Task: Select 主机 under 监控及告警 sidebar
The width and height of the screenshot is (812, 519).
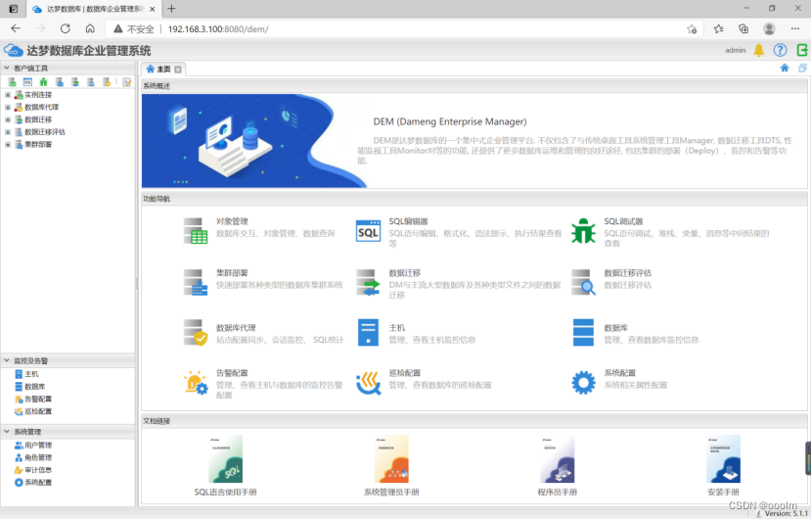Action: click(x=31, y=374)
